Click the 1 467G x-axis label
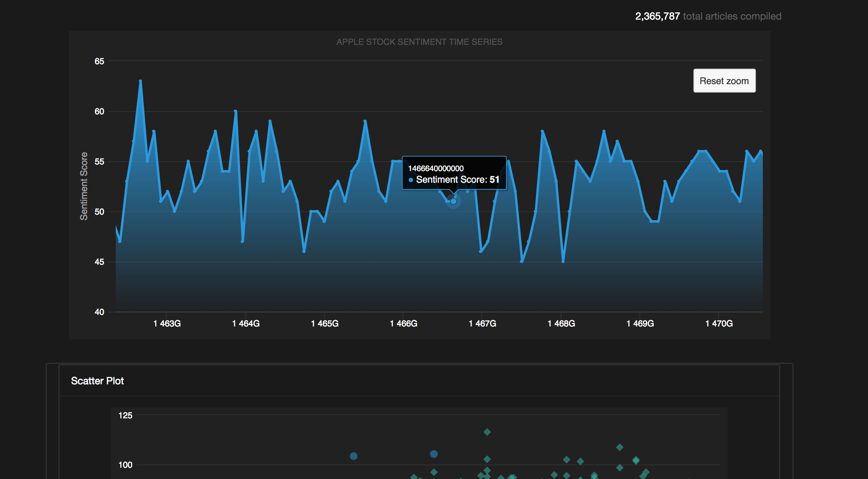 482,323
